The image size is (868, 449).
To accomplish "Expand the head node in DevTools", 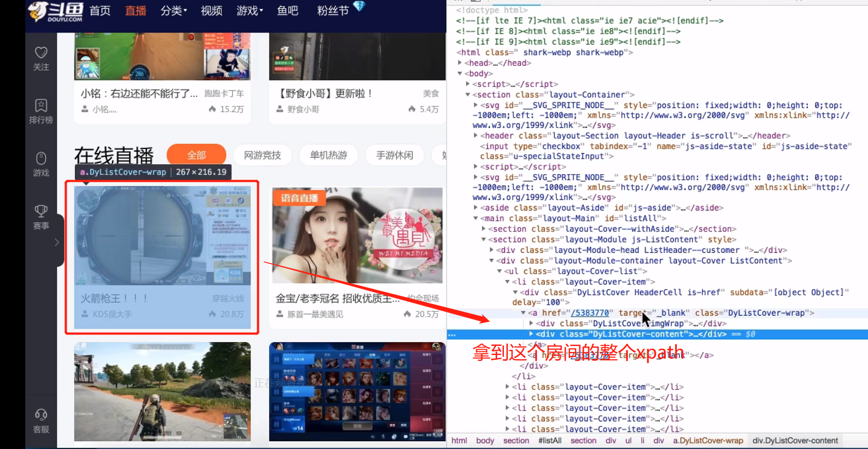I will (460, 63).
